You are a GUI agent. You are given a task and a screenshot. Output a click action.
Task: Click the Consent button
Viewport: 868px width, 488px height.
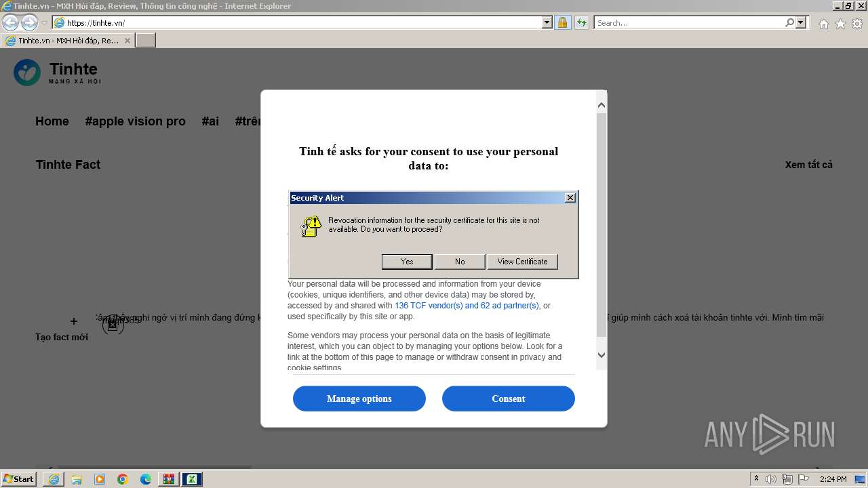tap(509, 399)
